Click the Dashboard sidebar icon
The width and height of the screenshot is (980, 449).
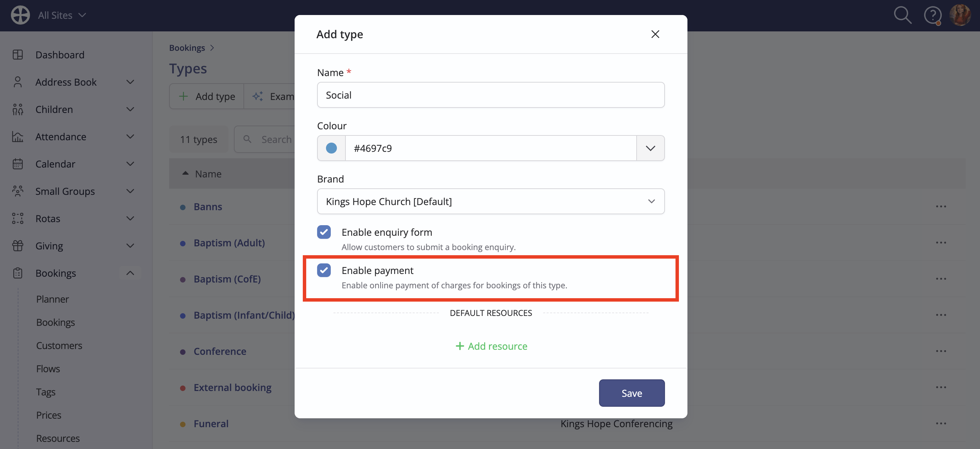tap(17, 55)
